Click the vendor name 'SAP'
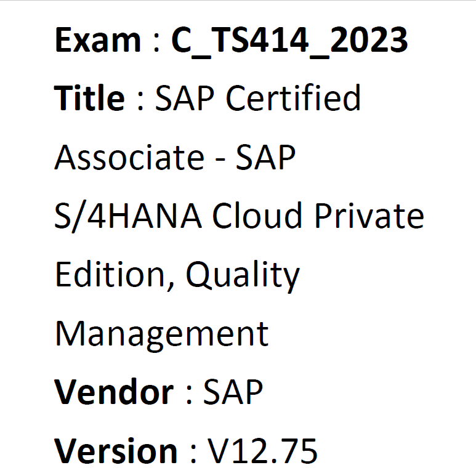 pyautogui.click(x=233, y=392)
